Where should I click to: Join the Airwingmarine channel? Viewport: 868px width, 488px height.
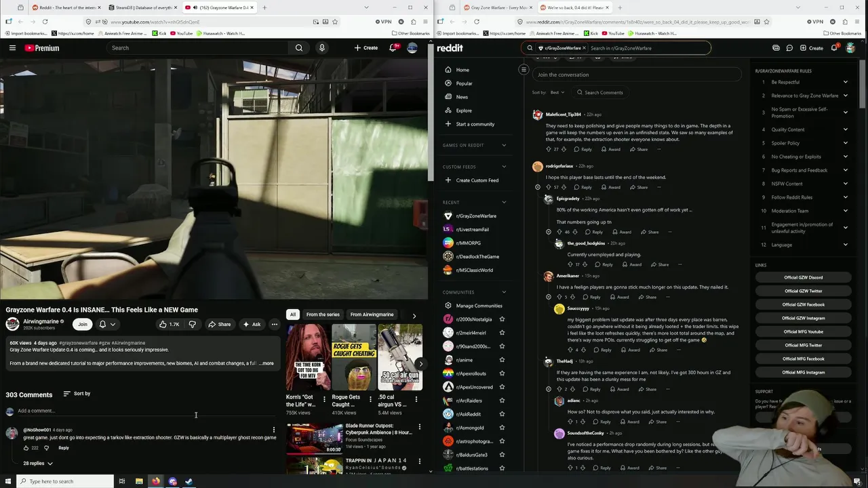click(82, 324)
